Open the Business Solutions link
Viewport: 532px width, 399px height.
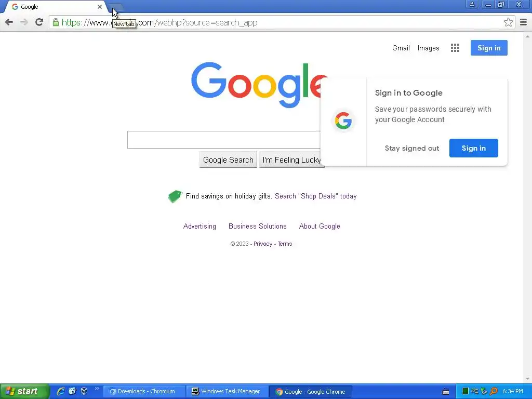258,227
